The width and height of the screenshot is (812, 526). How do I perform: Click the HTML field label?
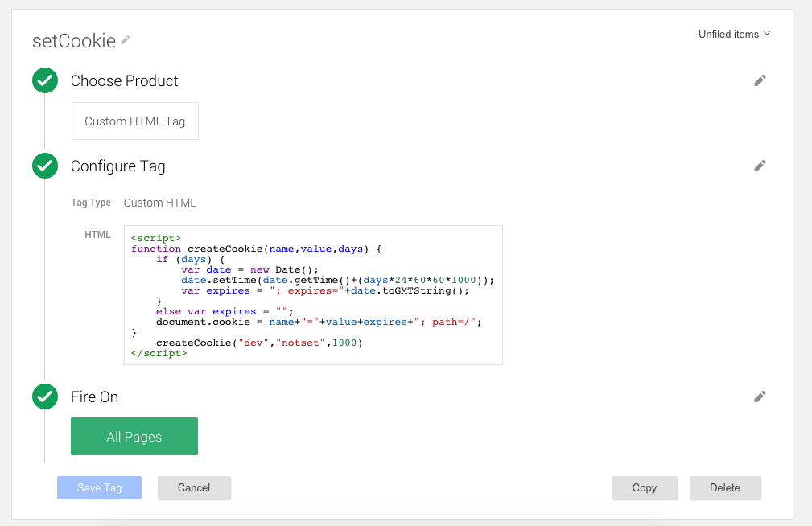[98, 235]
